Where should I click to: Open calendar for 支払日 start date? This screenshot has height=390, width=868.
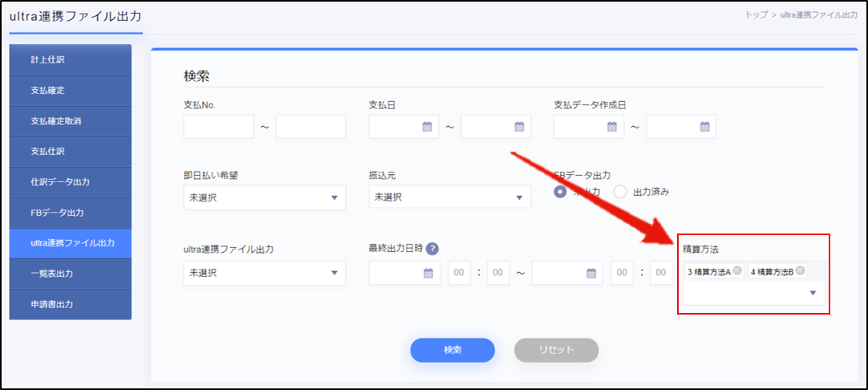click(427, 127)
